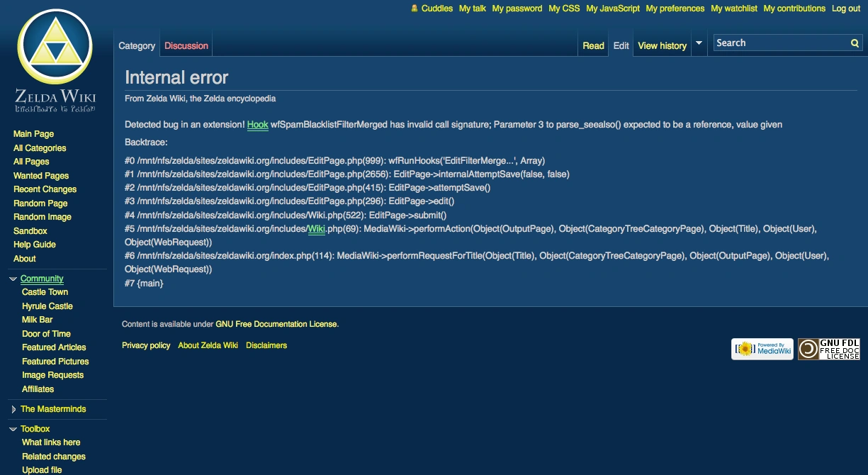Open the GNU Free Documentation License link
This screenshot has width=868, height=475.
click(x=276, y=325)
